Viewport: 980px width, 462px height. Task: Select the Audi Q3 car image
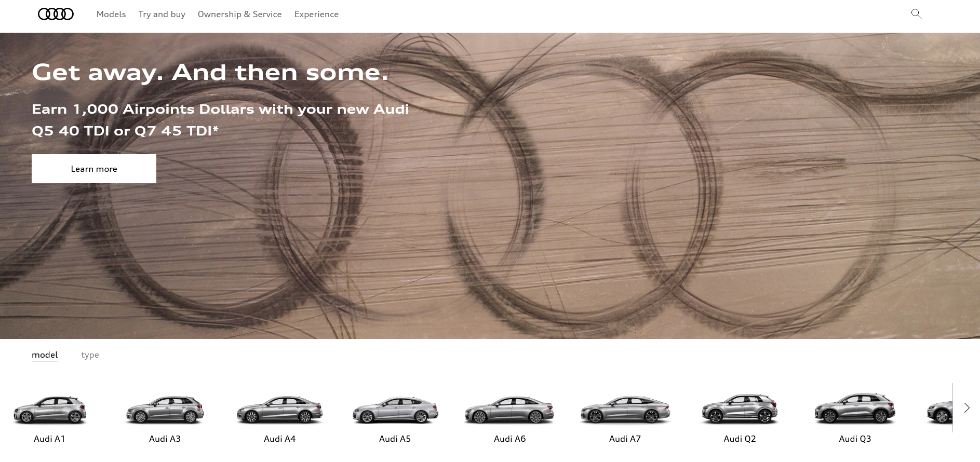click(855, 409)
